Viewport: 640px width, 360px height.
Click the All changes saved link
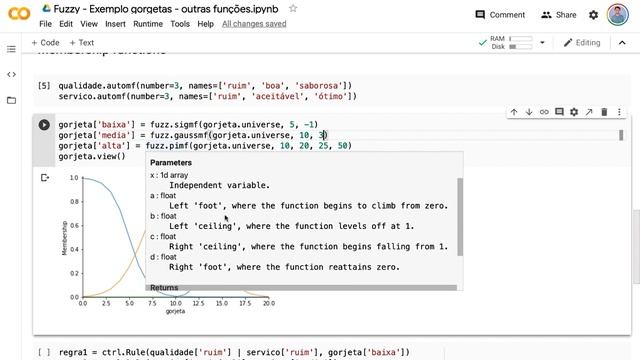tap(254, 24)
